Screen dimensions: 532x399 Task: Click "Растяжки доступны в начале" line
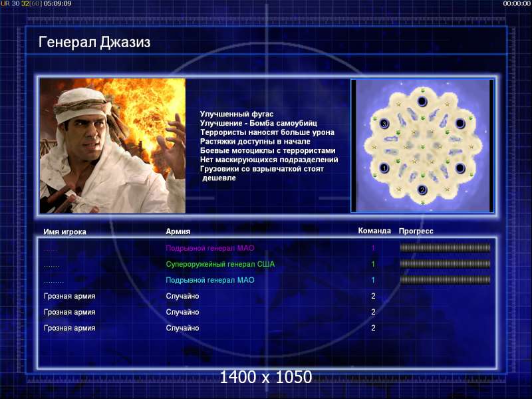coord(255,142)
